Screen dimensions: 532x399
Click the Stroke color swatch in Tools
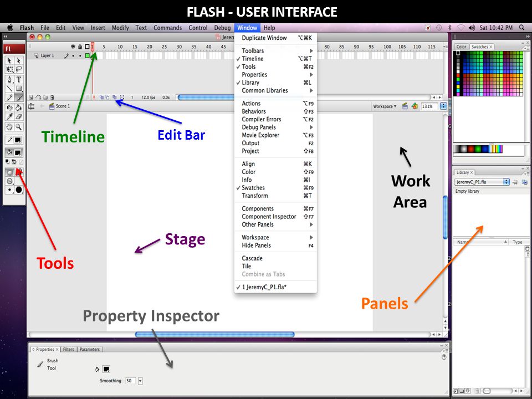(18, 140)
